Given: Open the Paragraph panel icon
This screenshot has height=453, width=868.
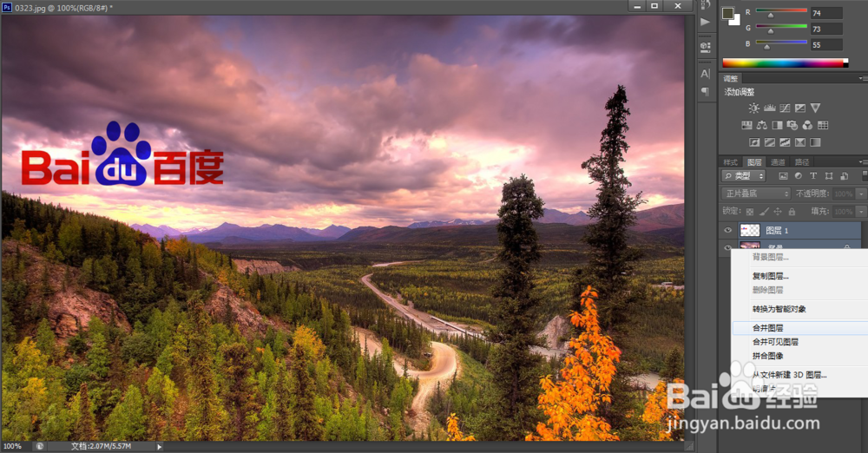Looking at the screenshot, I should [x=705, y=91].
